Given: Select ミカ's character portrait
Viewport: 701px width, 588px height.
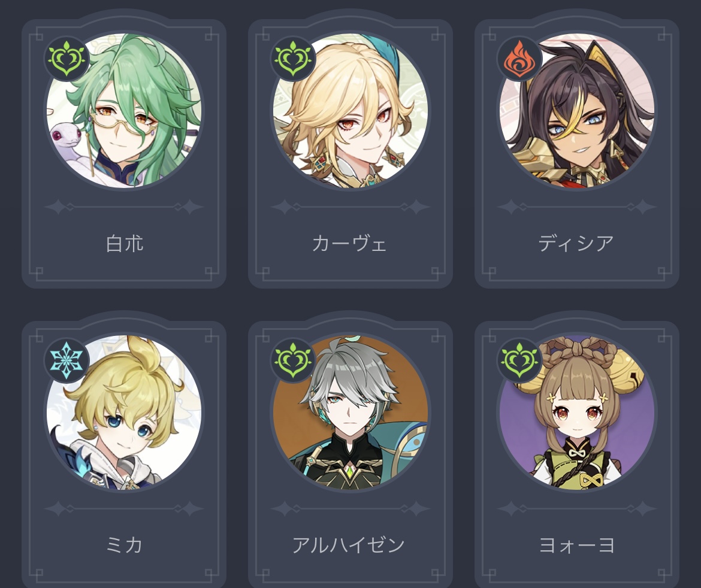Looking at the screenshot, I should point(124,412).
